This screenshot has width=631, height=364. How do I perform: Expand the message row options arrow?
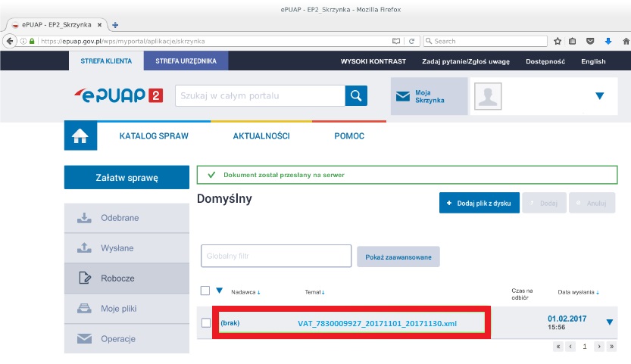610,322
